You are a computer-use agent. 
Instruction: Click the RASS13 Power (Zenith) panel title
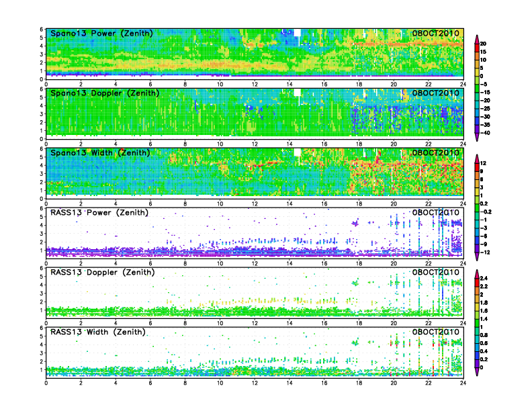click(99, 213)
